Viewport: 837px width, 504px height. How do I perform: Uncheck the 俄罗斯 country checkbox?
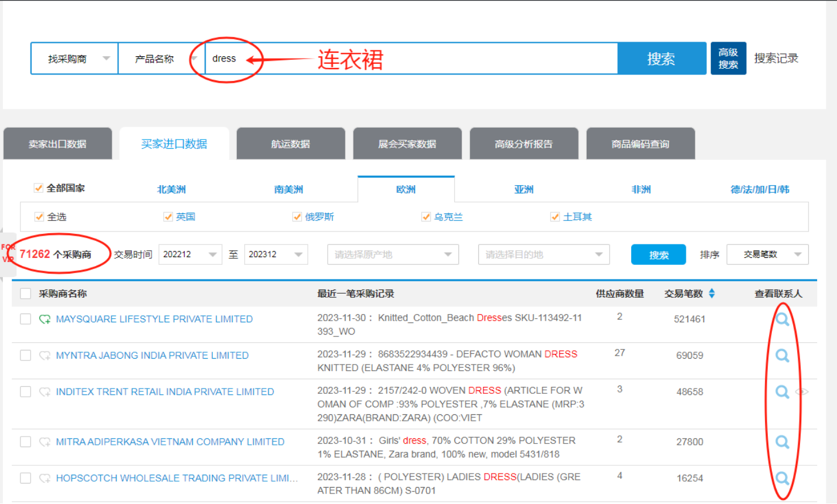tap(297, 217)
